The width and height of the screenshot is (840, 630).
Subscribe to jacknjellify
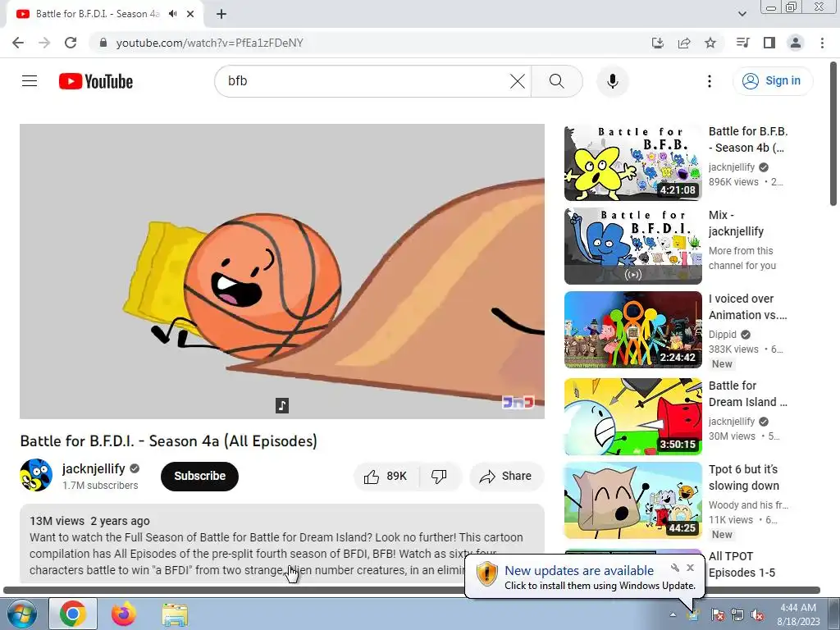(x=199, y=476)
